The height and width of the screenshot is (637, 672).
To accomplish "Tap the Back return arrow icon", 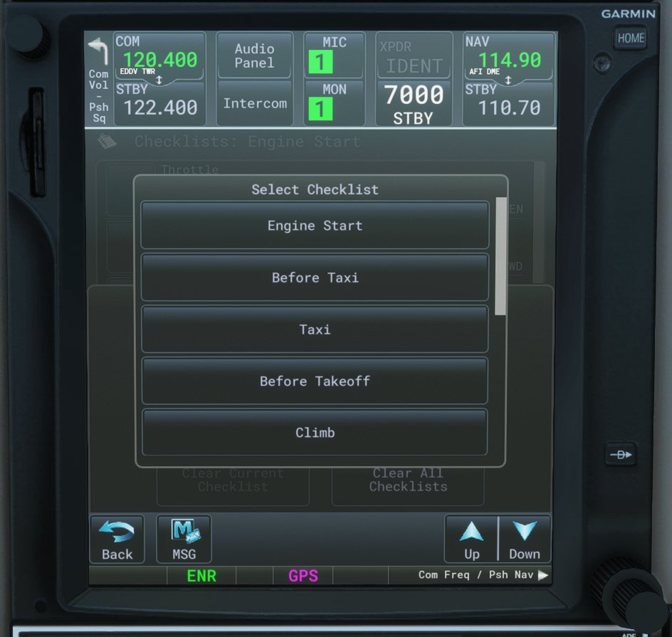I will [115, 532].
